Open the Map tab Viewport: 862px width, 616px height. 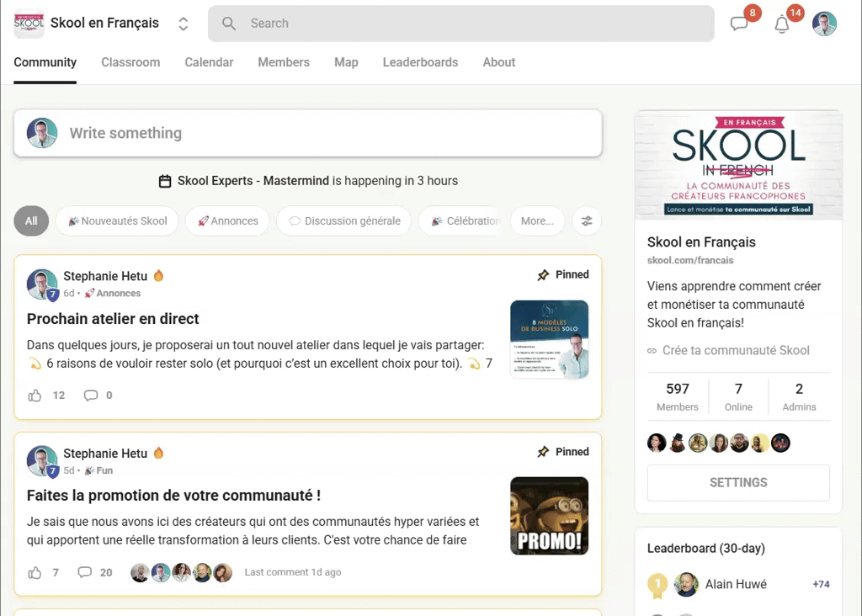tap(346, 62)
